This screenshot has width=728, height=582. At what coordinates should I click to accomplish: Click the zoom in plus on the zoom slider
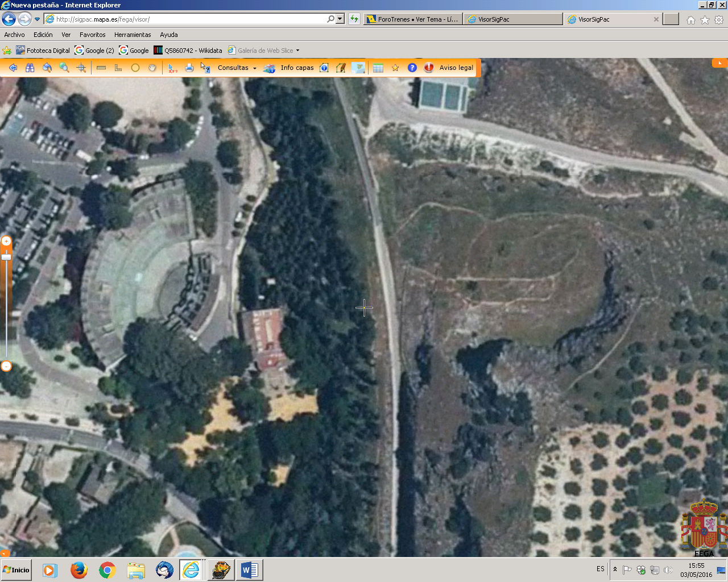[6, 241]
